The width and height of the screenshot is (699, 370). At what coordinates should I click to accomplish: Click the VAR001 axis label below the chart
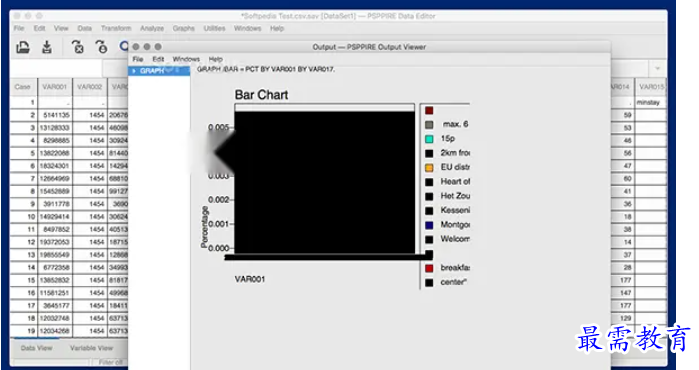click(x=250, y=280)
